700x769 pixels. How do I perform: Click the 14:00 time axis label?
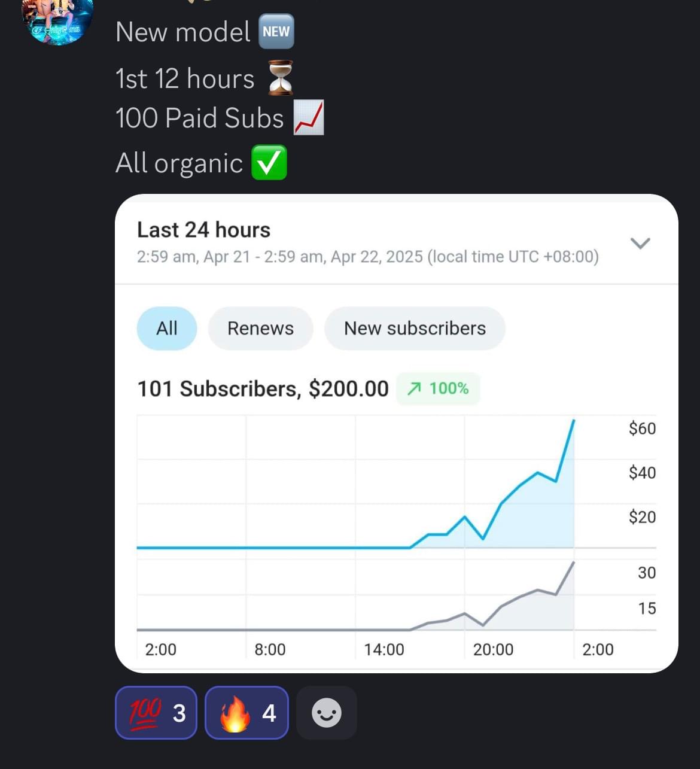[384, 649]
